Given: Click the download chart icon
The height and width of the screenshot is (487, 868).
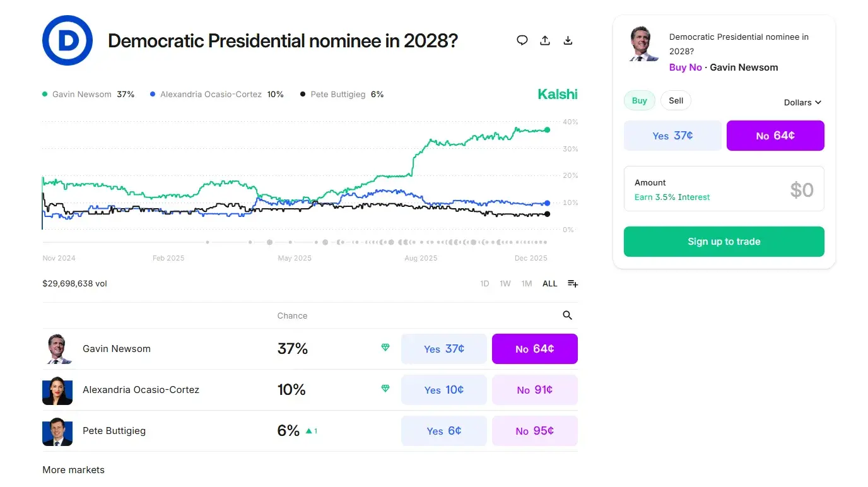Looking at the screenshot, I should coord(568,40).
